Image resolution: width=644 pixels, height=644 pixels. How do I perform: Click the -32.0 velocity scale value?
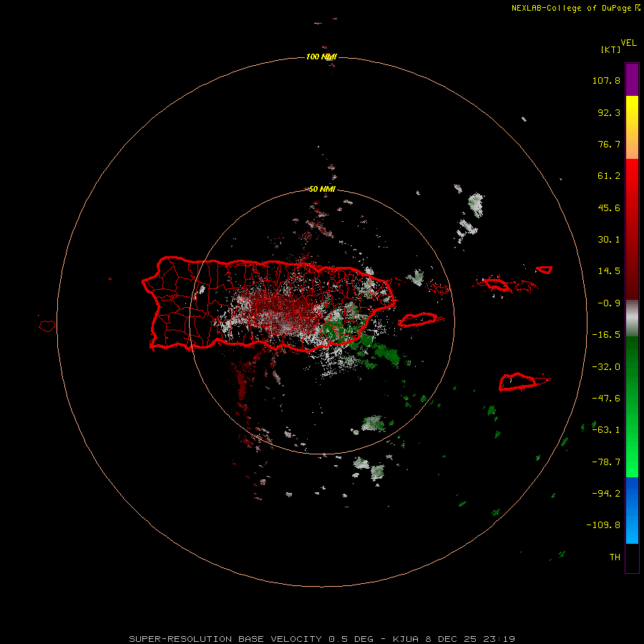pyautogui.click(x=606, y=367)
